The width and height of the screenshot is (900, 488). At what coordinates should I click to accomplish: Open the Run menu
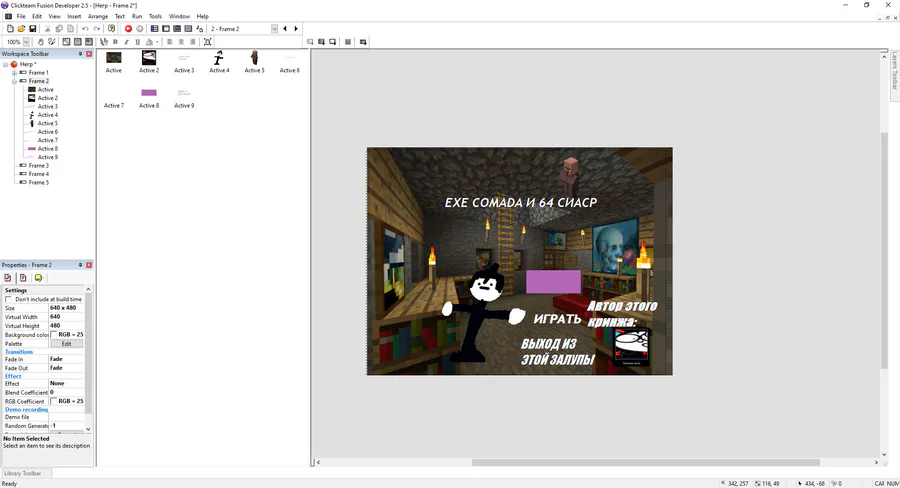coord(137,16)
